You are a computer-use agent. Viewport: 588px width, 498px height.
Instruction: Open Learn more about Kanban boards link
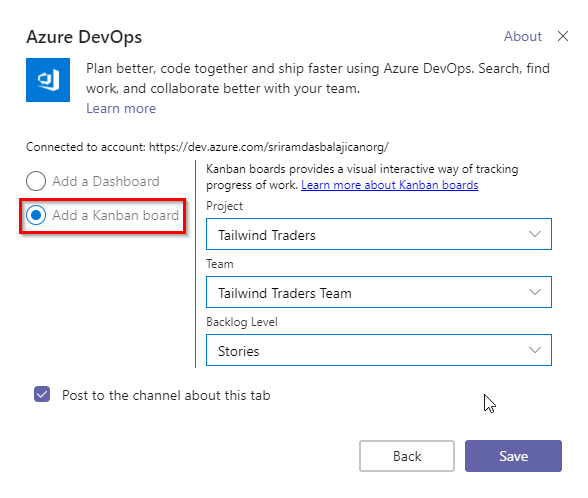[x=390, y=185]
